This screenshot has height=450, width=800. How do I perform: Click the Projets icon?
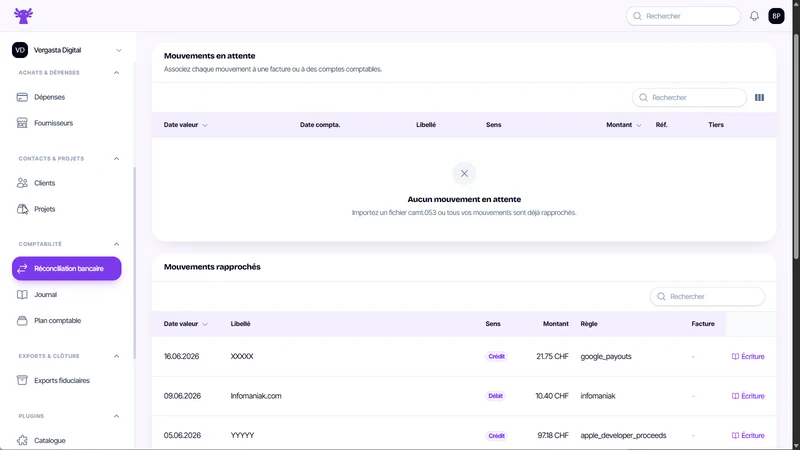click(22, 209)
